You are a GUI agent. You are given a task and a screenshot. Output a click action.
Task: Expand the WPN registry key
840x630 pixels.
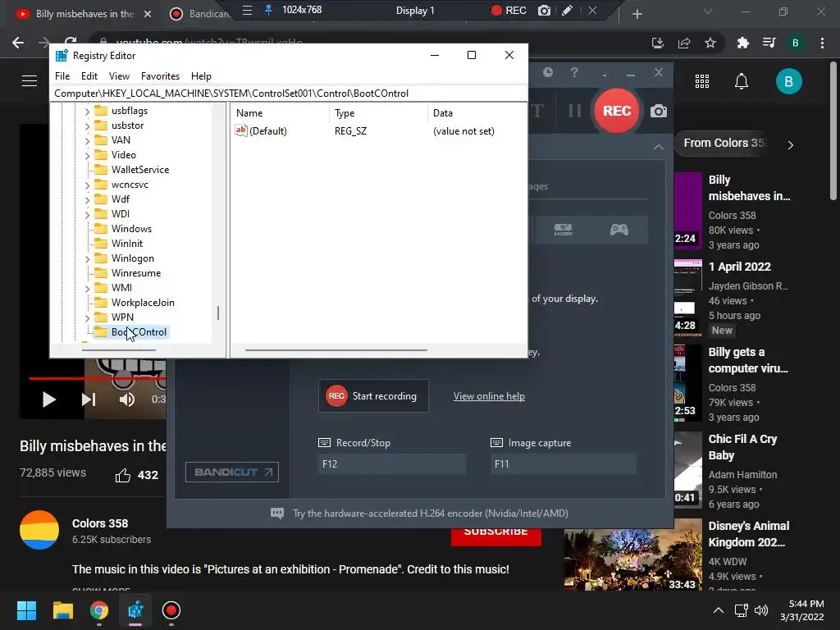coord(87,317)
